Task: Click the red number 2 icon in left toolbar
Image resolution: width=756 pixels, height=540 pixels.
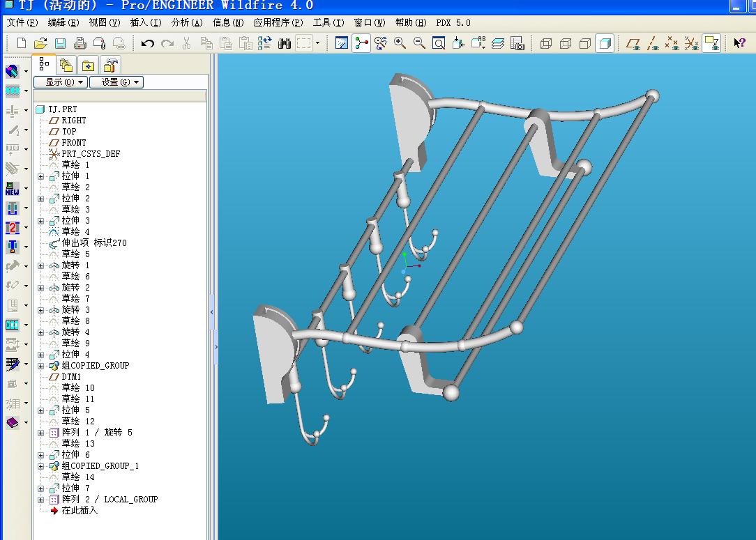Action: [13, 227]
